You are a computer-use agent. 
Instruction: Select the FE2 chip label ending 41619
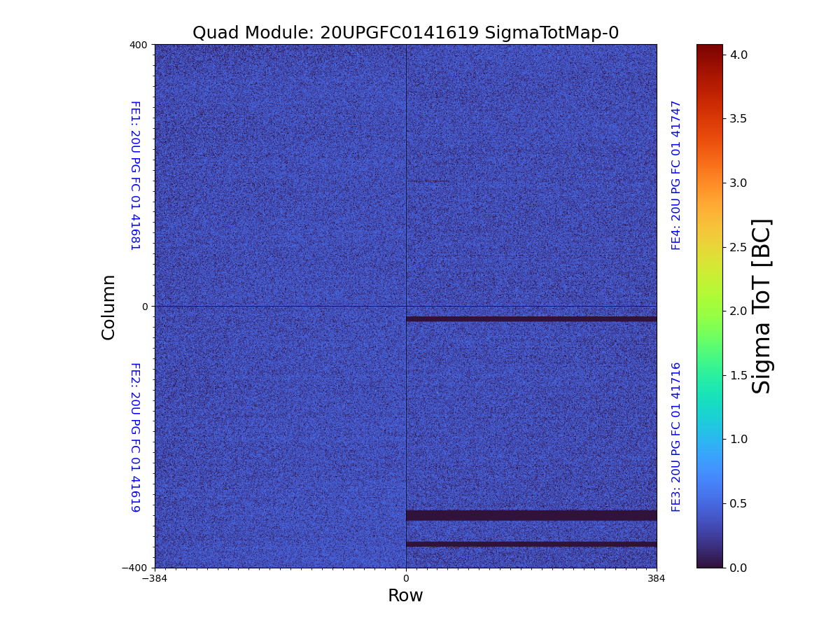(x=135, y=437)
